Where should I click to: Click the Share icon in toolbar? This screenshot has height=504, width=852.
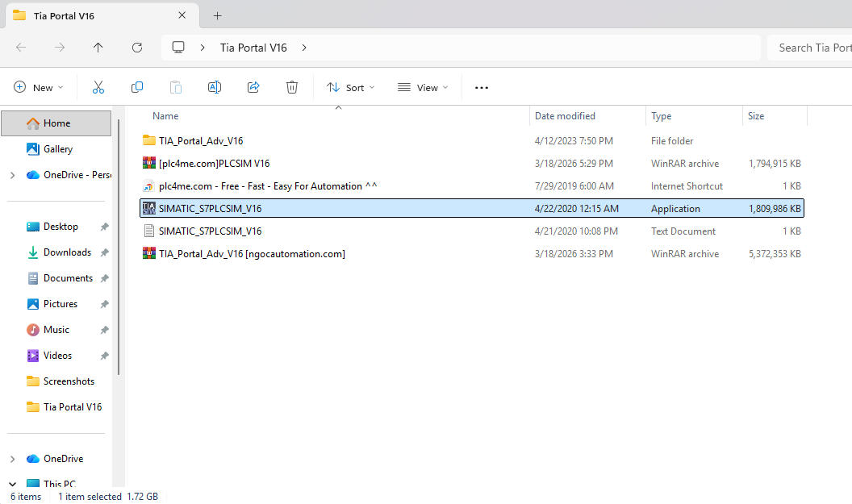click(253, 87)
